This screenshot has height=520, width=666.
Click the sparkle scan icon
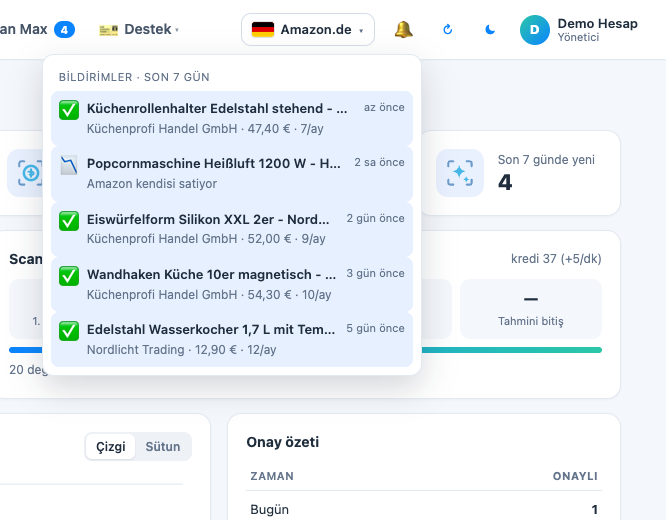click(x=460, y=173)
